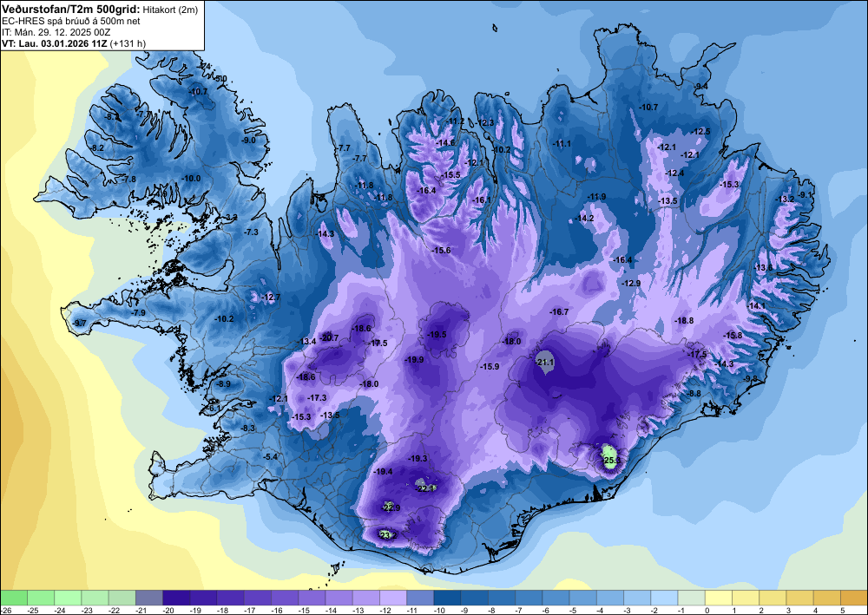Click the -8.9 temperature label
Image resolution: width=868 pixels, height=615 pixels.
pyautogui.click(x=224, y=383)
